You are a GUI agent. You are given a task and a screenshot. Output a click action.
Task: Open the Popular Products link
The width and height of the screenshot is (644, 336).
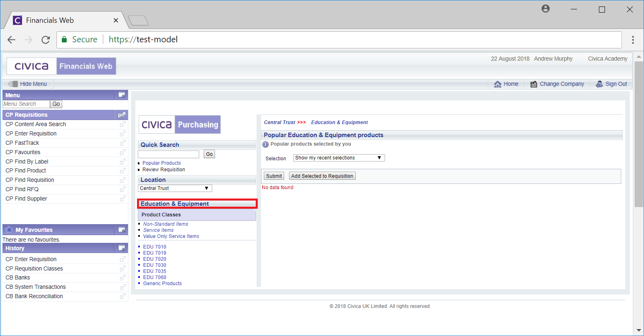tap(161, 163)
